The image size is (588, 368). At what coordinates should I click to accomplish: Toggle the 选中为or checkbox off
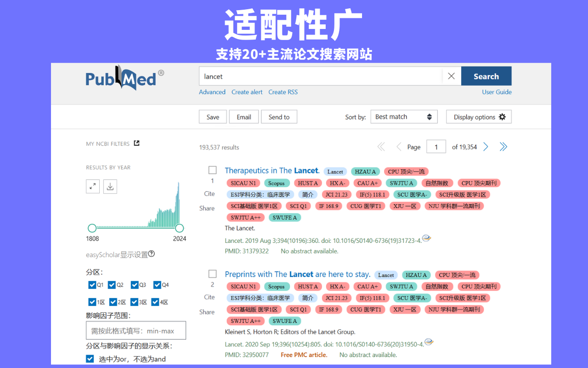tap(90, 358)
